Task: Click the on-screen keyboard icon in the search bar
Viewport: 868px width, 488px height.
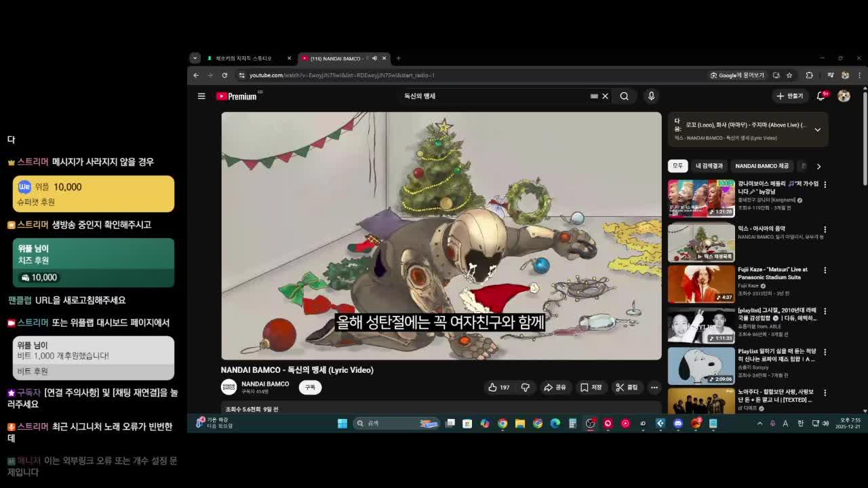Action: (x=593, y=96)
